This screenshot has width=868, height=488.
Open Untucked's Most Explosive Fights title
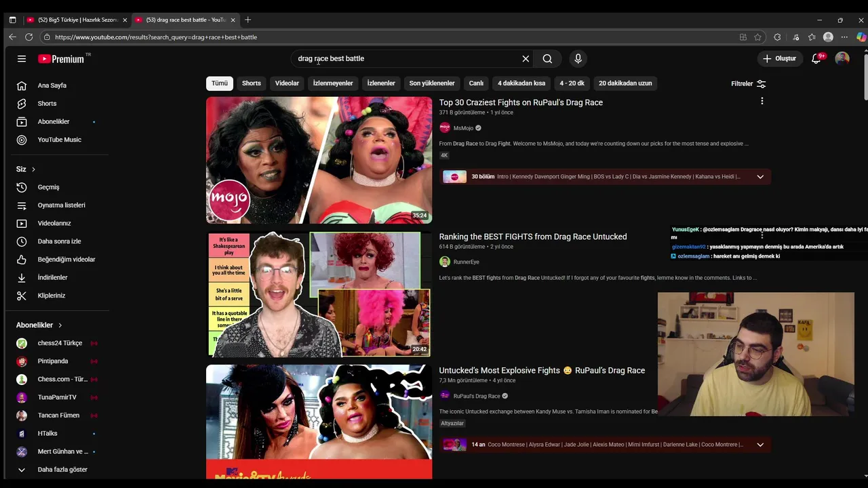542,371
